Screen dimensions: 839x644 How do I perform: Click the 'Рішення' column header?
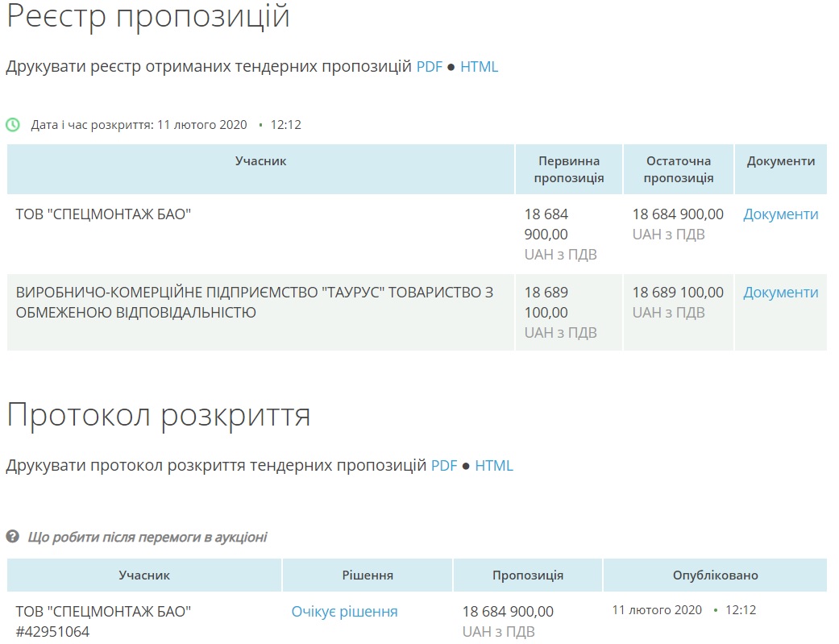pos(368,575)
